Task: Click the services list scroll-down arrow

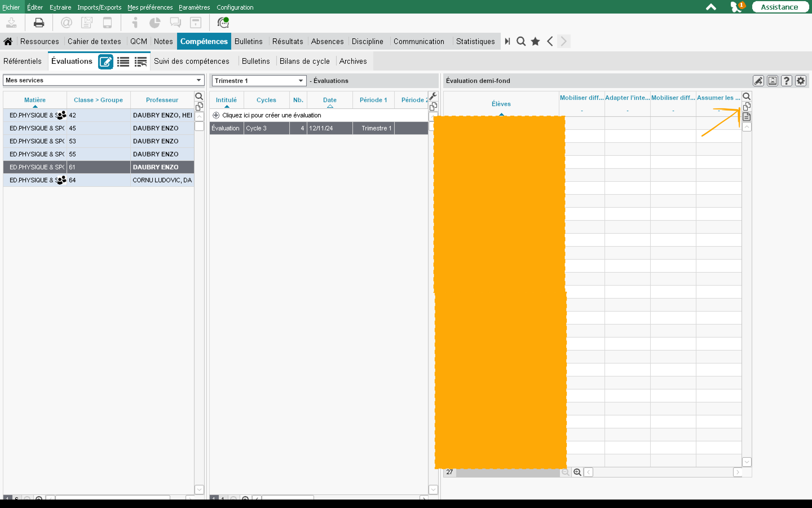Action: 199,490
